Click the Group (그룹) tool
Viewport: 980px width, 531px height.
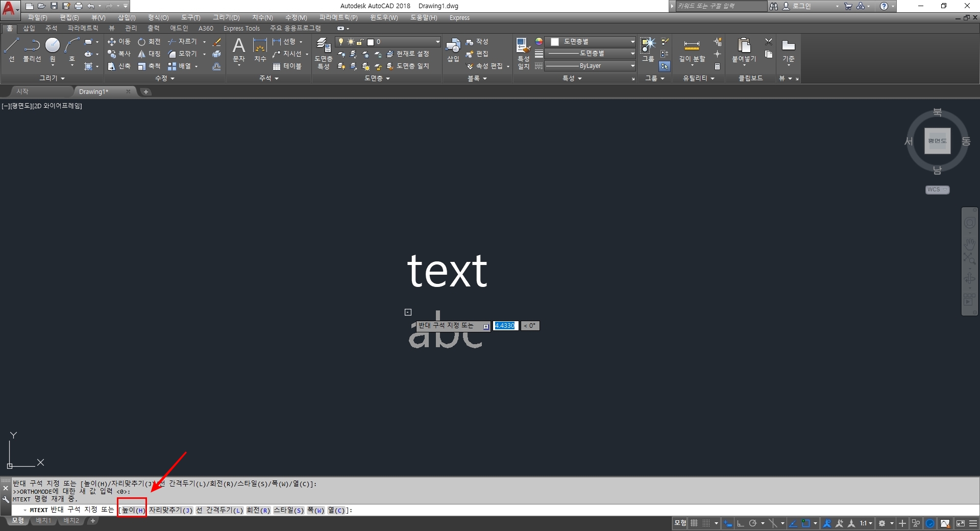(648, 50)
